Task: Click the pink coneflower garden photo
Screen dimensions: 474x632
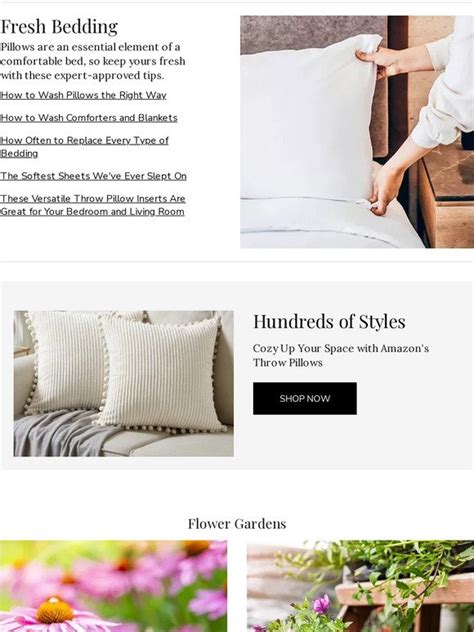Action: coord(113,586)
